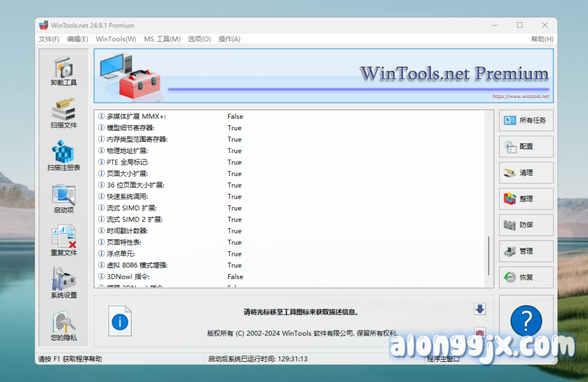Open the 系统设置 system settings tool
The image size is (588, 382).
pos(63,283)
